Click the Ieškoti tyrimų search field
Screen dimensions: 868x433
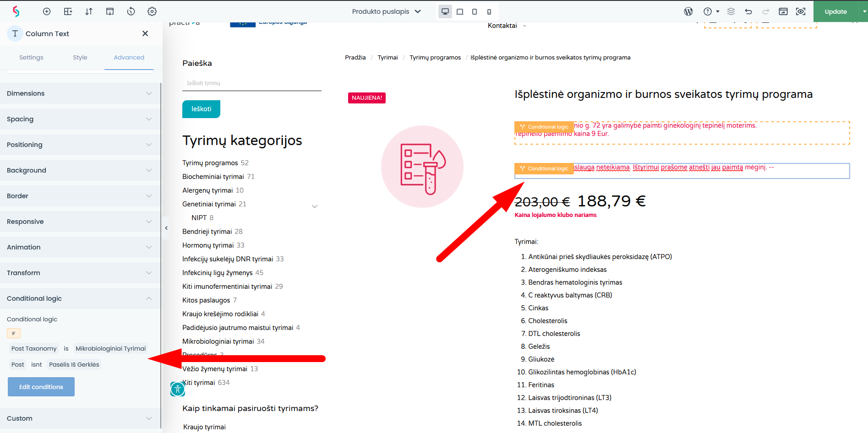coord(251,83)
